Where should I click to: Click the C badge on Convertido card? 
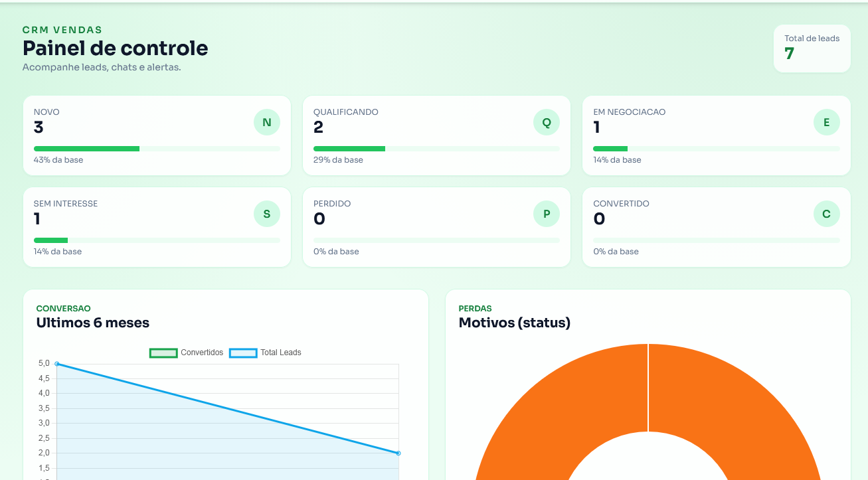click(x=826, y=214)
